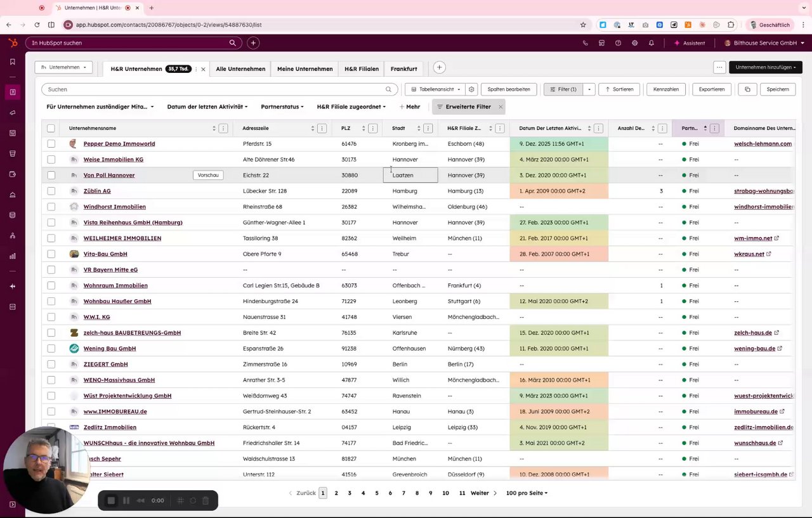Switch to the Frankfurt tab

tap(404, 68)
